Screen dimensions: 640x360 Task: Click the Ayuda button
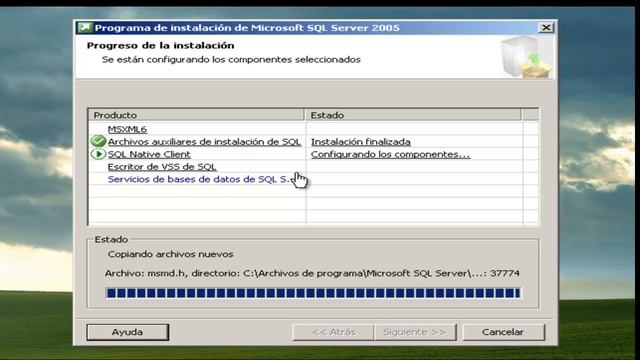(x=128, y=332)
